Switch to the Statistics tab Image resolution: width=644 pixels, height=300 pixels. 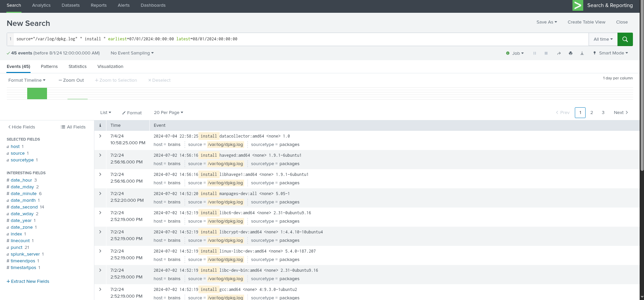[78, 67]
